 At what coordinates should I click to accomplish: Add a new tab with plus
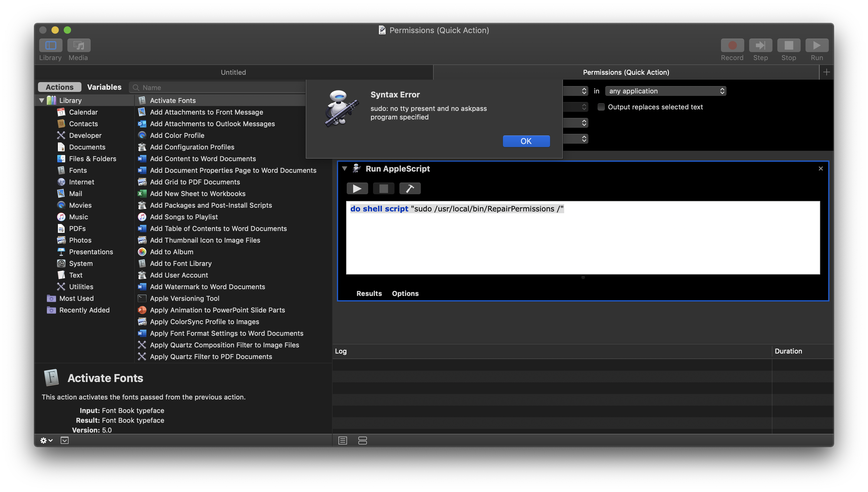click(x=826, y=72)
